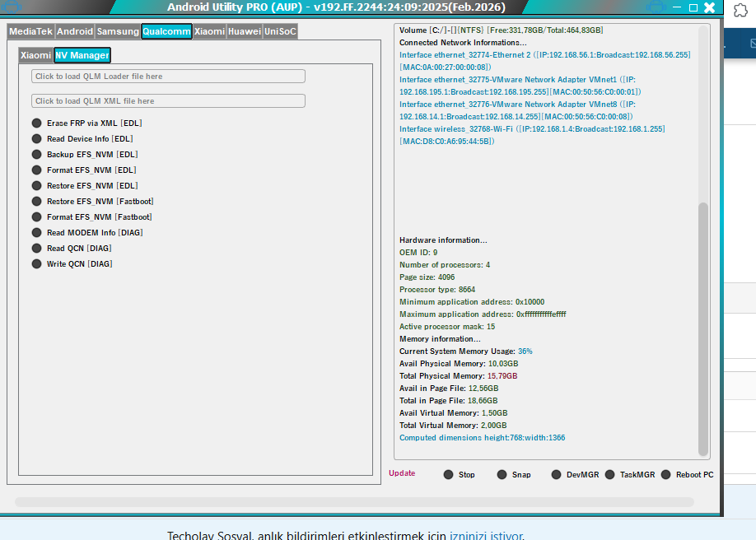Select Format EFS_NVM [EDL]
The height and width of the screenshot is (540, 756).
[84, 170]
